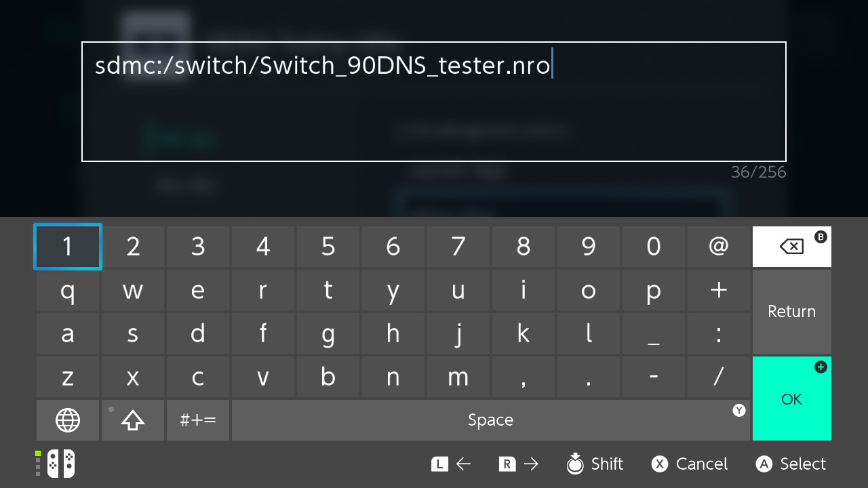Open the globe language selector
Viewport: 868px width, 488px height.
pos(68,420)
